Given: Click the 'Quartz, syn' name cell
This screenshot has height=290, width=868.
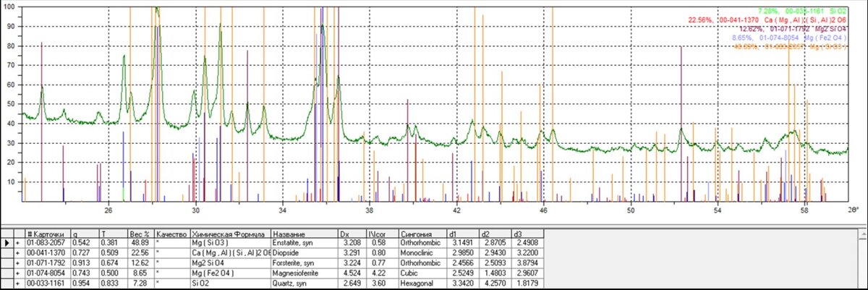Looking at the screenshot, I should click(x=305, y=283).
